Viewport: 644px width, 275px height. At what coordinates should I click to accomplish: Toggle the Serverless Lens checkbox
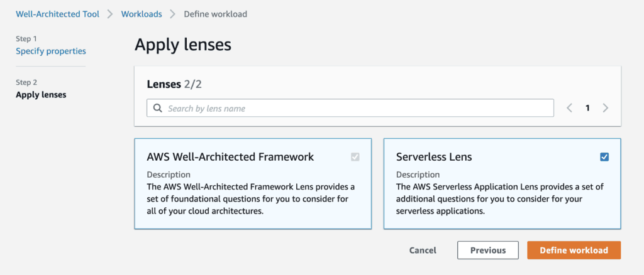(x=604, y=157)
